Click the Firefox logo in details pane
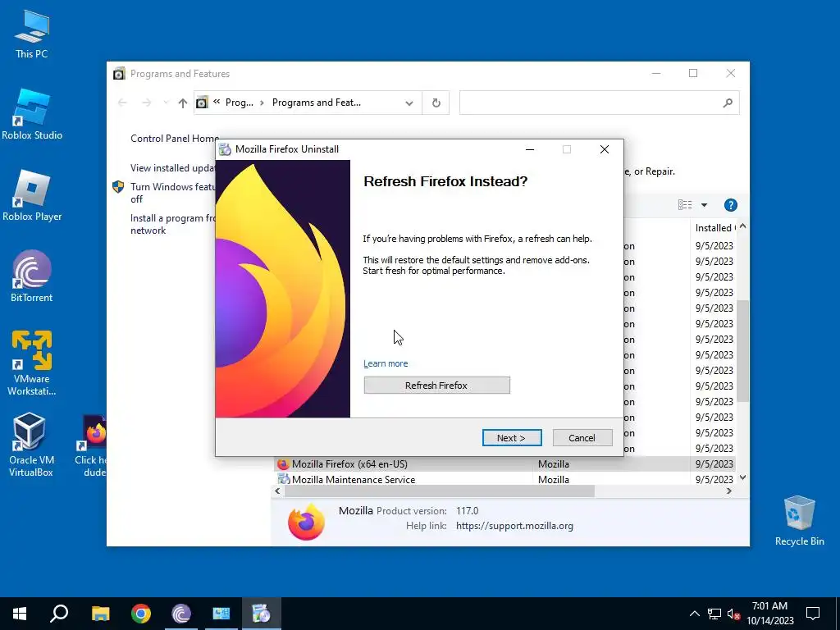 coord(306,521)
